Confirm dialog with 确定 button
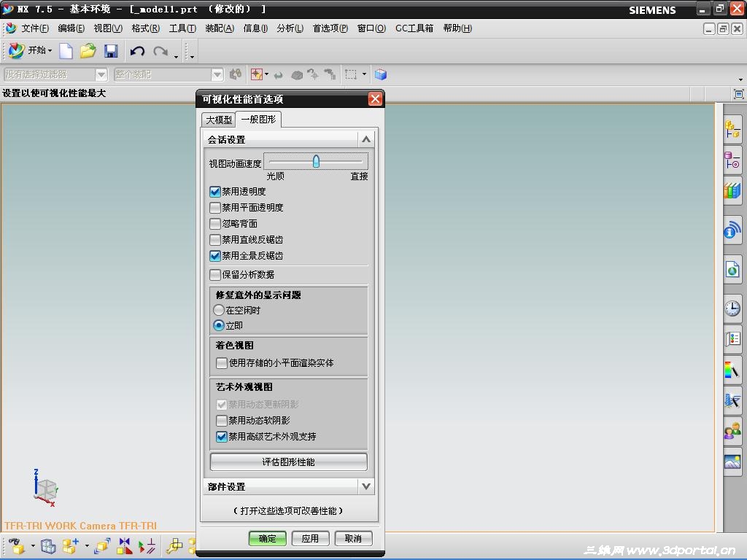This screenshot has height=560, width=747. tap(267, 539)
